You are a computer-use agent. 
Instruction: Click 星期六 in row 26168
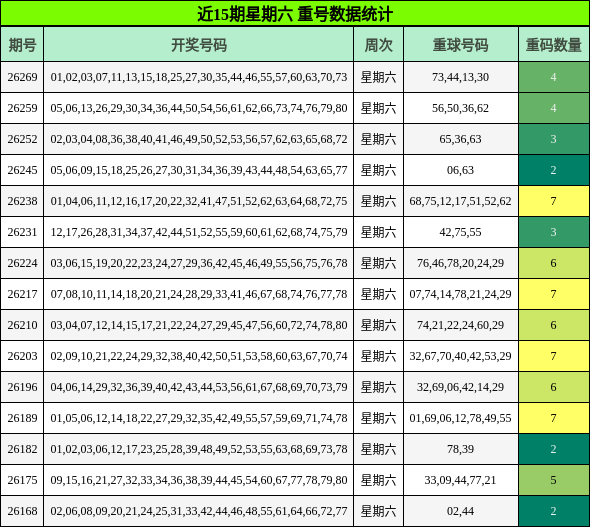(379, 511)
